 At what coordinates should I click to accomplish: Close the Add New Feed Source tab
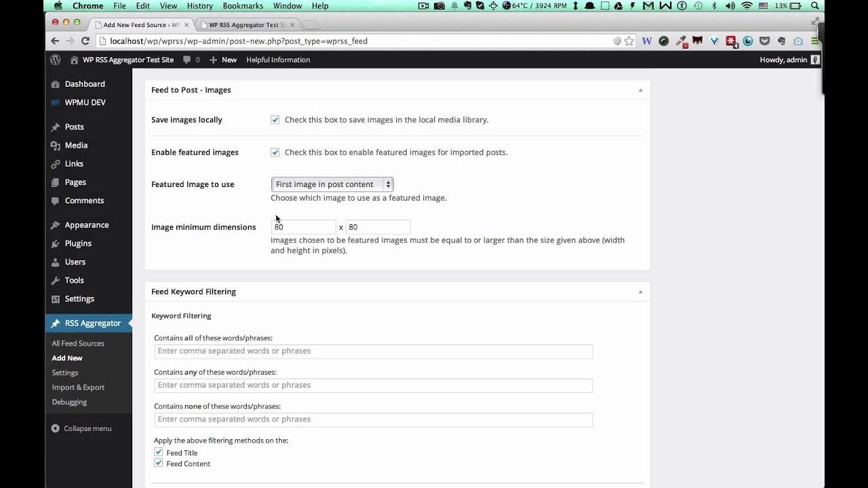pyautogui.click(x=187, y=25)
